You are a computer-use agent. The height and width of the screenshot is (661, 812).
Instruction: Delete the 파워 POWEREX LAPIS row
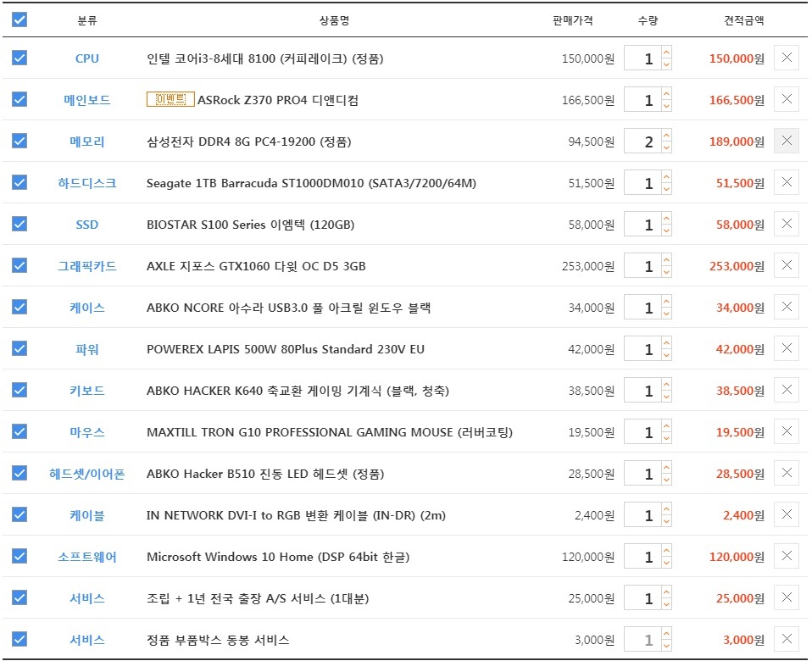click(x=786, y=348)
